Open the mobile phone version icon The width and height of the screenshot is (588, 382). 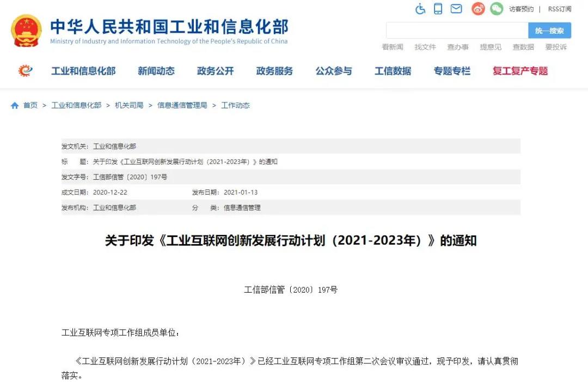tap(438, 9)
